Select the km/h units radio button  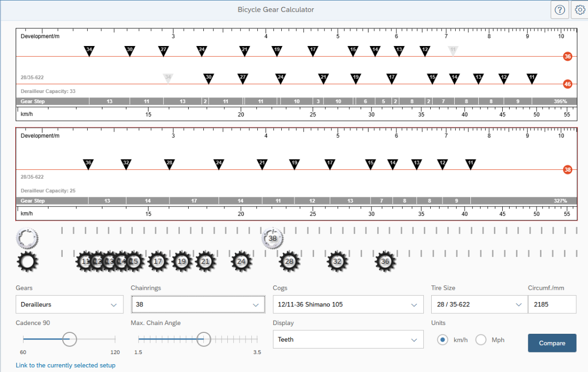tap(443, 340)
